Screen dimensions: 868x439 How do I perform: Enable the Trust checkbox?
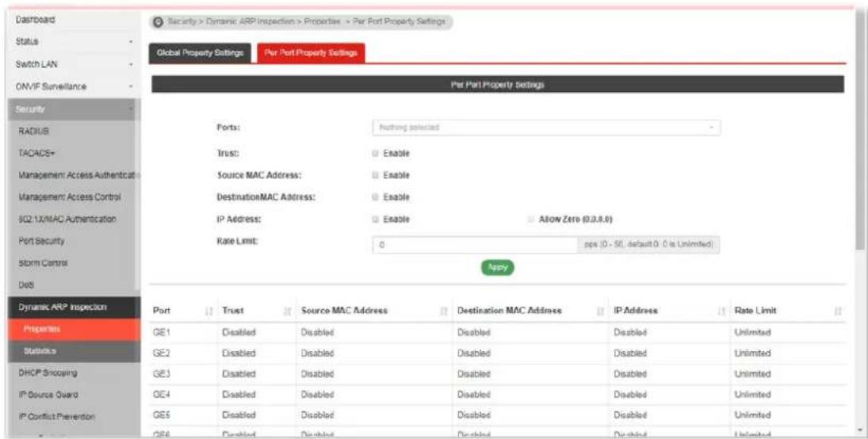[x=375, y=154]
